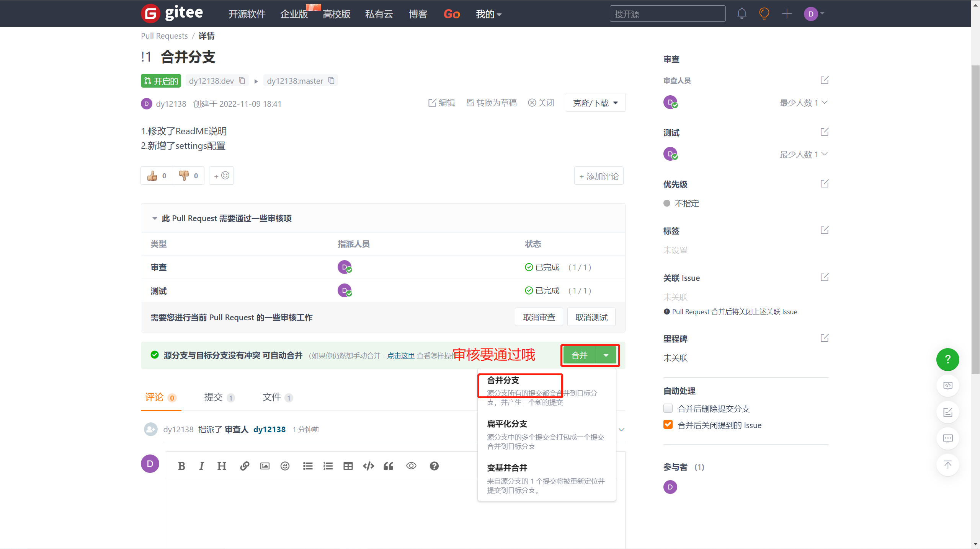The width and height of the screenshot is (980, 549).
Task: Click the insert table icon in editor
Action: (348, 466)
